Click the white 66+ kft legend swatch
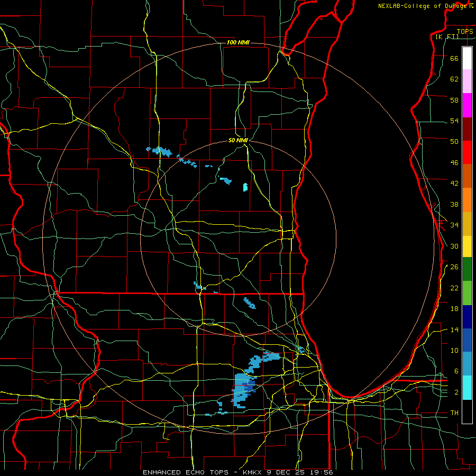 pyautogui.click(x=467, y=58)
